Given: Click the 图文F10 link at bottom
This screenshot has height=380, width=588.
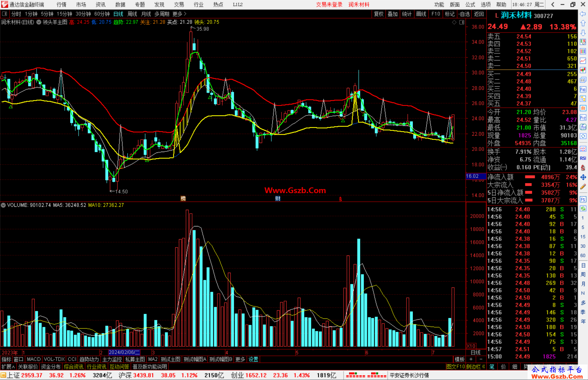Looking at the screenshot, I should pyautogui.click(x=456, y=367).
